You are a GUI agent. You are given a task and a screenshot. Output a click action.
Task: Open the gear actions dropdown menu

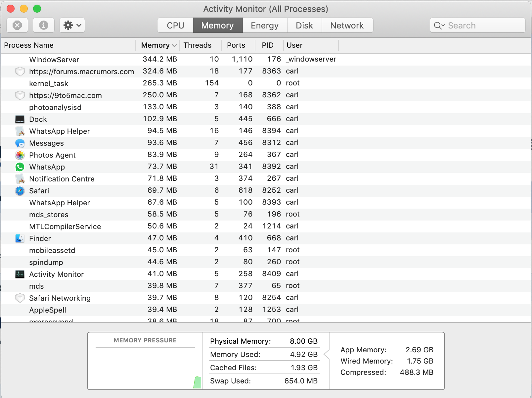(x=72, y=25)
